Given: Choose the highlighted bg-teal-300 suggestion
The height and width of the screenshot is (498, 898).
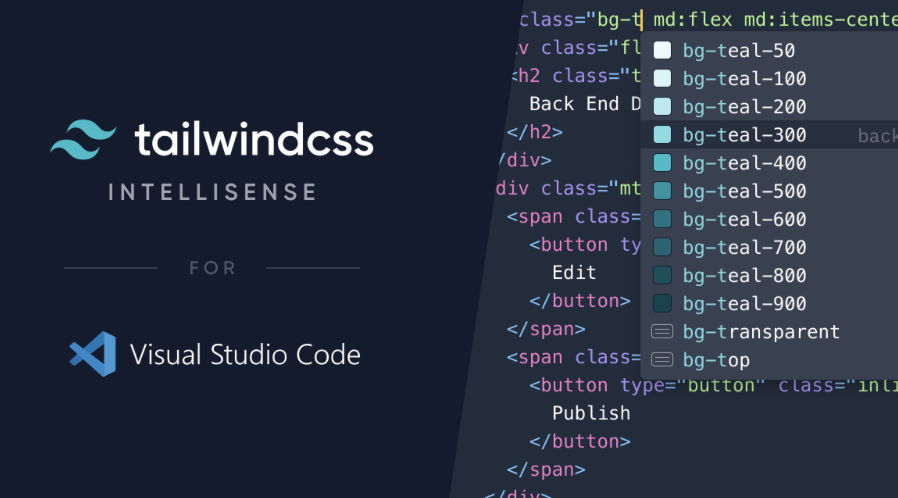Looking at the screenshot, I should click(769, 135).
